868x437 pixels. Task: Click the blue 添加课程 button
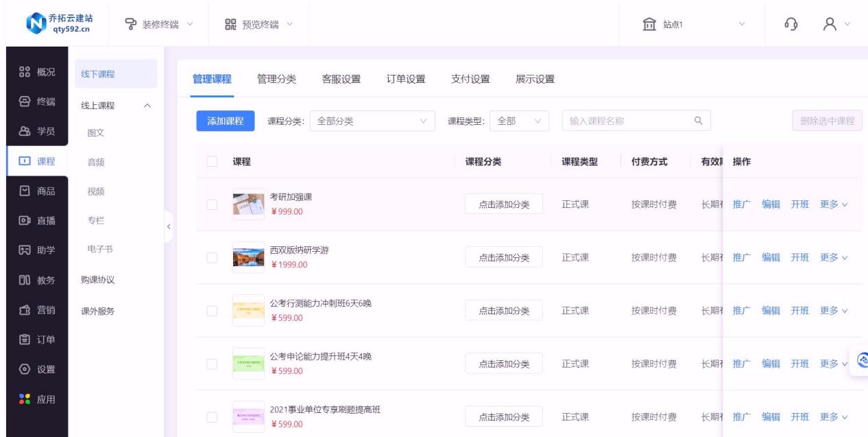tap(226, 121)
